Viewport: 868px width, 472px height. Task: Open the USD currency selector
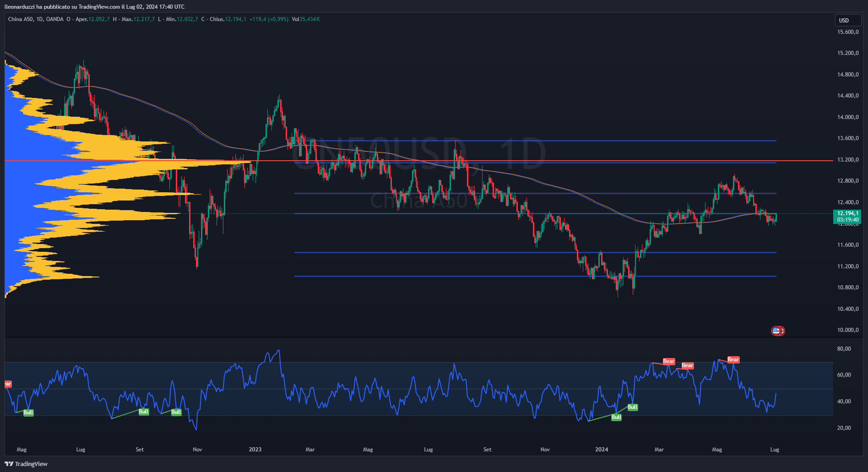tap(848, 20)
